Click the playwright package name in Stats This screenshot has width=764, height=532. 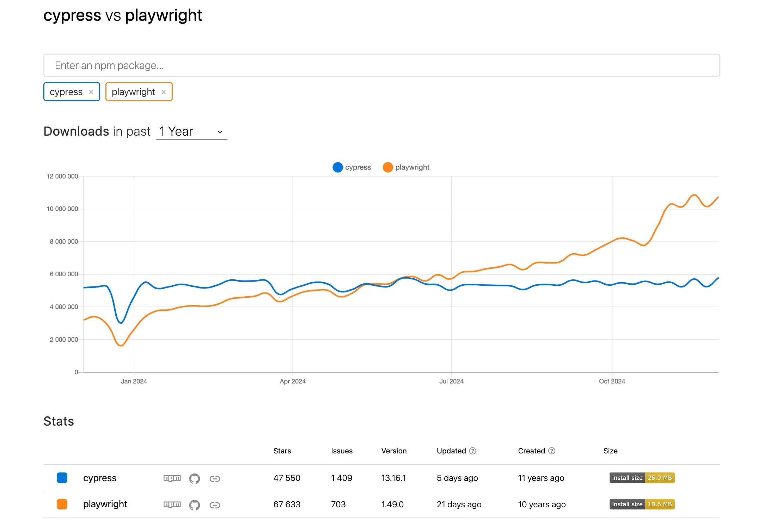(x=105, y=504)
